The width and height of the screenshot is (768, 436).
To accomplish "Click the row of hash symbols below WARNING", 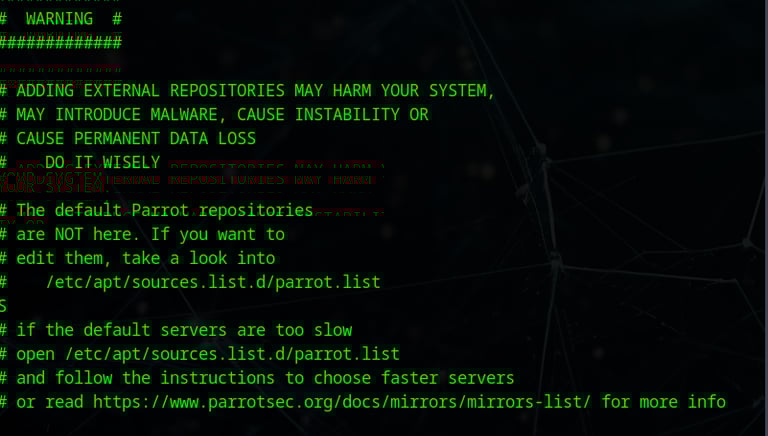I will [x=61, y=43].
